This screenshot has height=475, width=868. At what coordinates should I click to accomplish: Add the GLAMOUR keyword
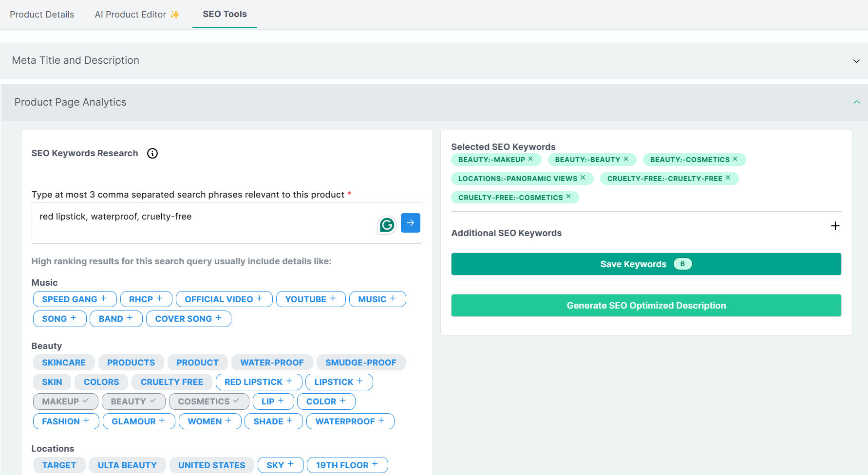pos(139,421)
